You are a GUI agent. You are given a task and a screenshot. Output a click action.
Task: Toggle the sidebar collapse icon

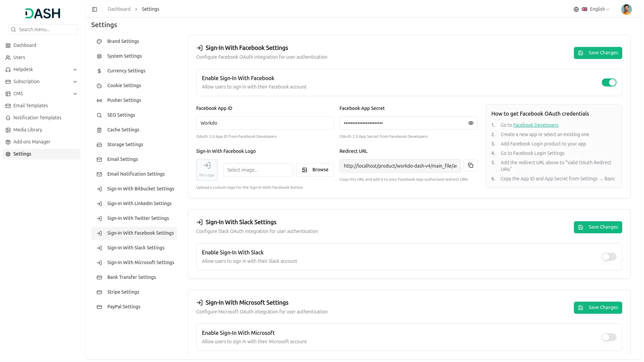[x=95, y=9]
